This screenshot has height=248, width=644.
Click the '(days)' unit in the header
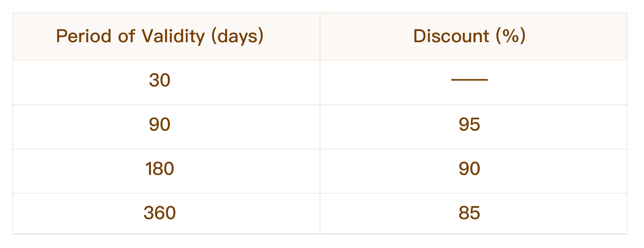point(238,36)
